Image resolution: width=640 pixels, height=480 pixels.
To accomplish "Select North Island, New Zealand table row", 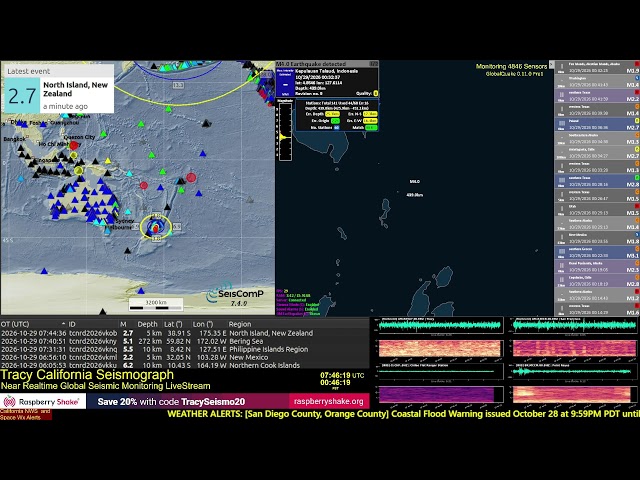I will 184,333.
